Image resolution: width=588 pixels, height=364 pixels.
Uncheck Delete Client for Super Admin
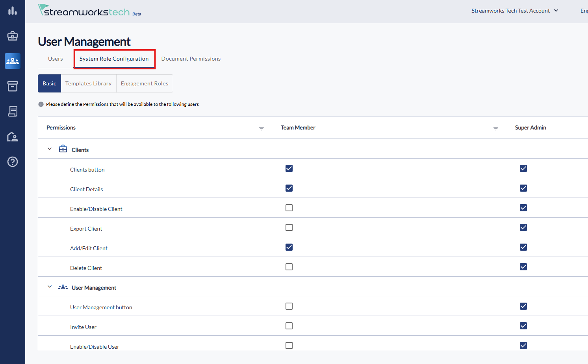(x=523, y=267)
